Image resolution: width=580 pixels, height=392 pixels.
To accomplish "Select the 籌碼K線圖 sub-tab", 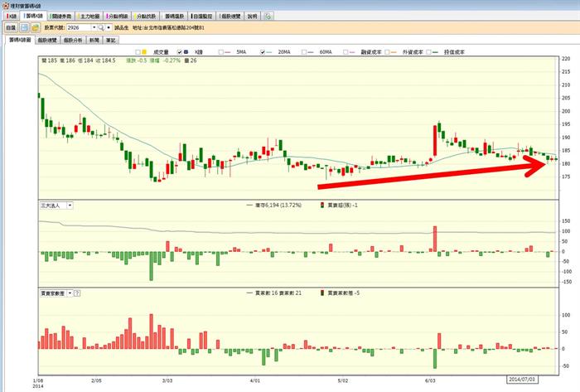I will pos(21,40).
